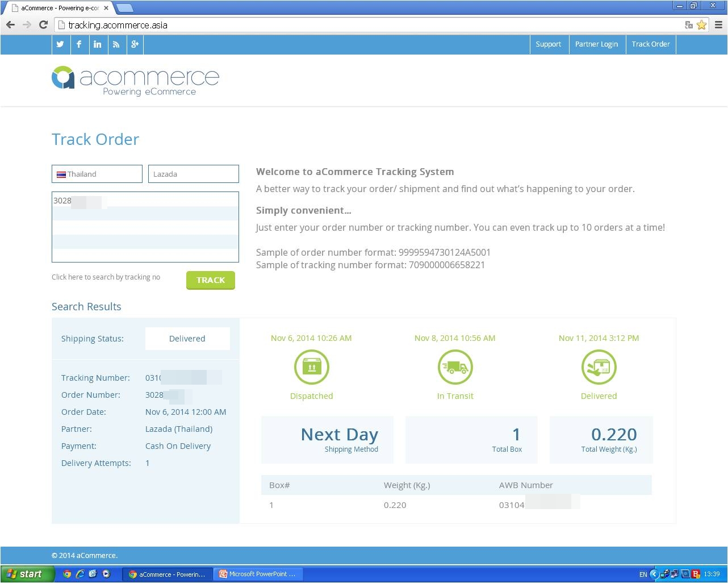728x583 pixels.
Task: Open a new browser tab
Action: pos(124,8)
